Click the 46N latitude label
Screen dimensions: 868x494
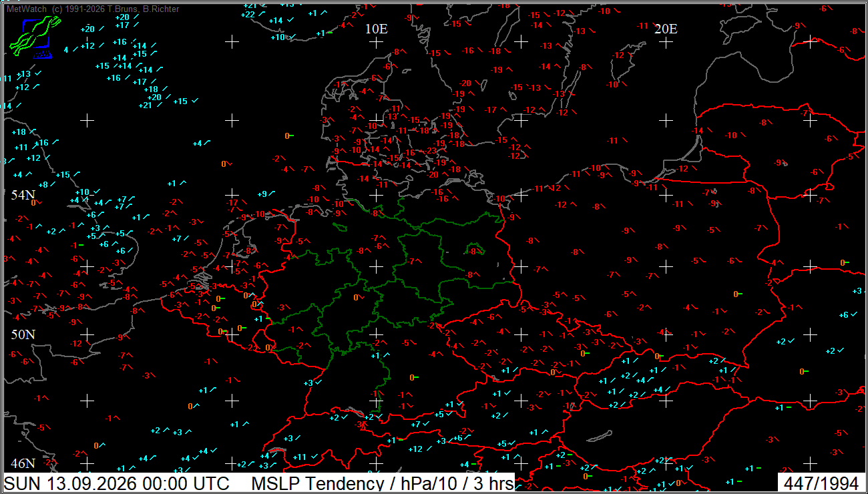point(23,463)
